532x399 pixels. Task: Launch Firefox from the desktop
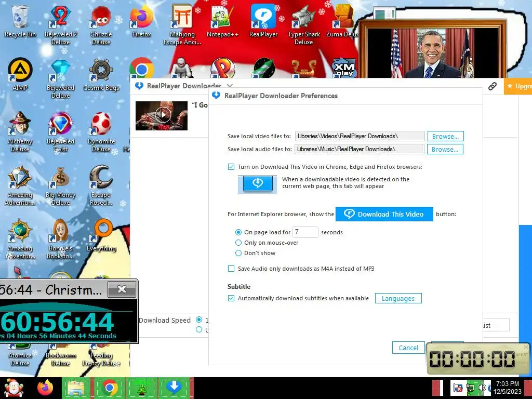[141, 20]
